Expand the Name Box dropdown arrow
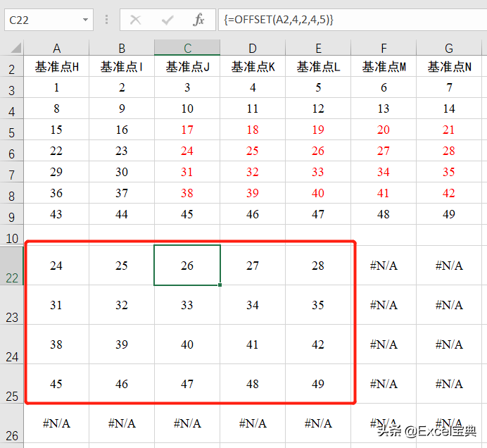This screenshot has width=487, height=448. point(85,20)
